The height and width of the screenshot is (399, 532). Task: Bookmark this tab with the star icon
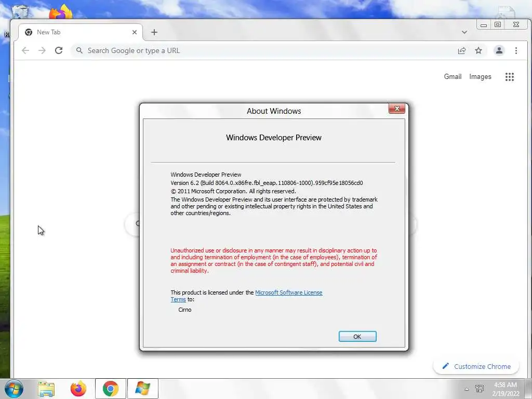click(478, 50)
